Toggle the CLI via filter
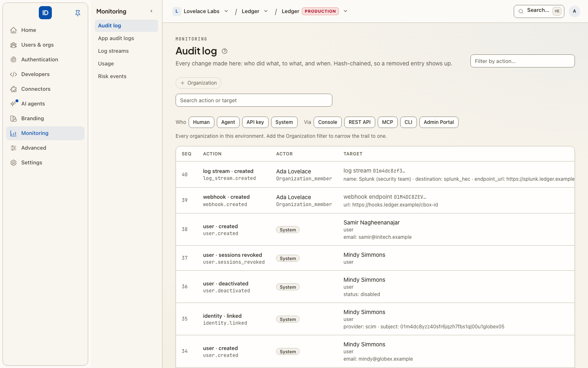Image resolution: width=588 pixels, height=368 pixels. coord(408,122)
